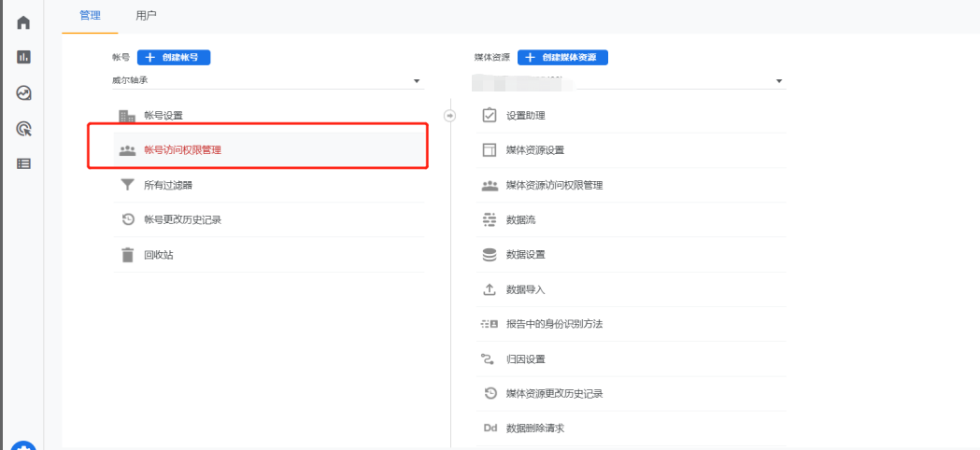Expand the 威尔轴承 account dropdown

click(x=417, y=81)
